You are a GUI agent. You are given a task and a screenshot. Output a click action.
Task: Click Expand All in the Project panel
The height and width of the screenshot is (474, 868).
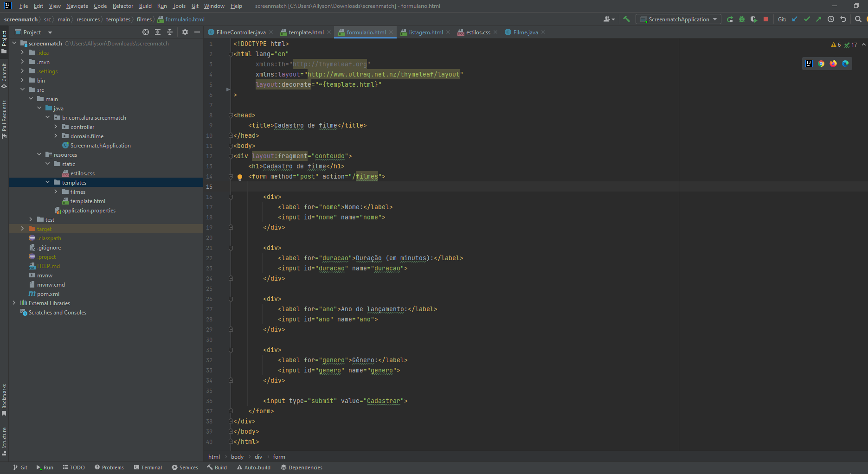tap(158, 32)
